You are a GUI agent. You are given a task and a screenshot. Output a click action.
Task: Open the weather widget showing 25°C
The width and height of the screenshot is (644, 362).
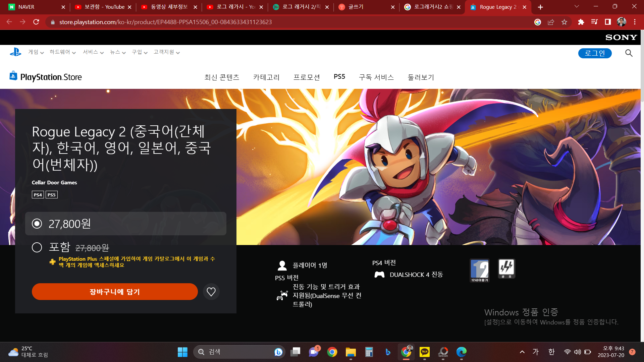[x=29, y=352]
